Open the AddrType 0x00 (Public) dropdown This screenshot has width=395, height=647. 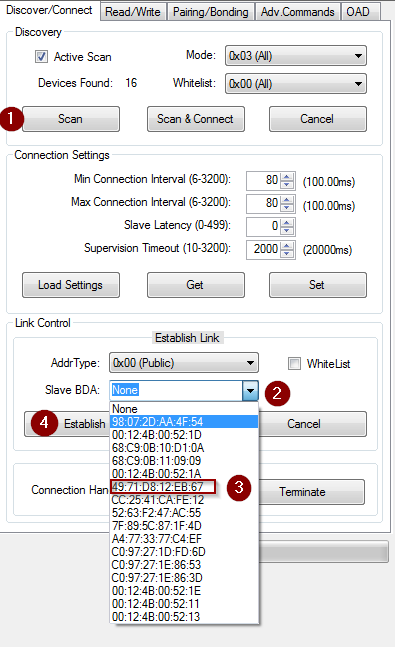tap(184, 363)
